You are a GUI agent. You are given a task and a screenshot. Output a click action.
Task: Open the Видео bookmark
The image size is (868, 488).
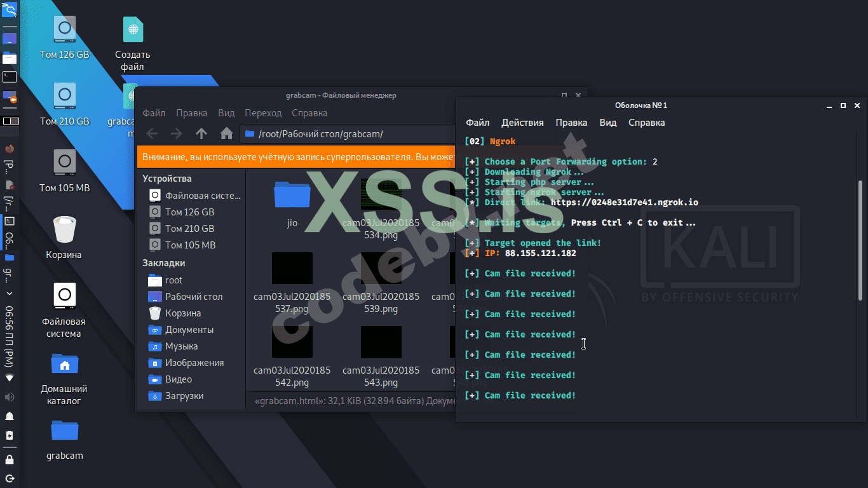point(170,379)
